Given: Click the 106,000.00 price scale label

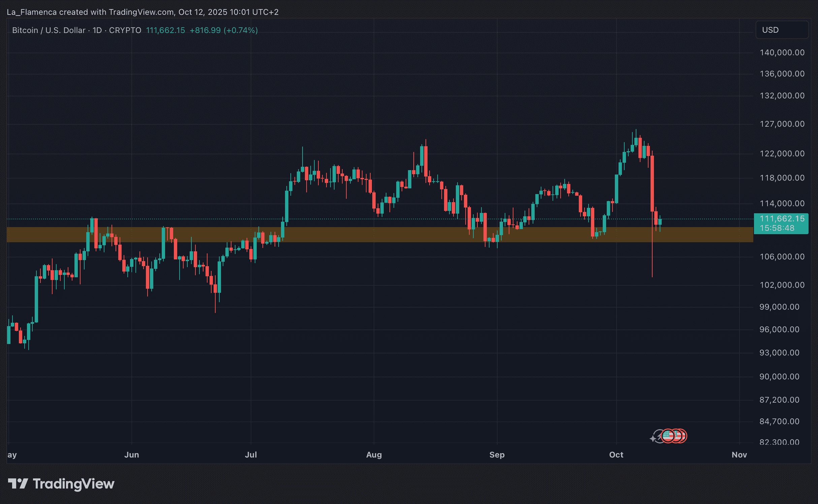Looking at the screenshot, I should point(782,257).
